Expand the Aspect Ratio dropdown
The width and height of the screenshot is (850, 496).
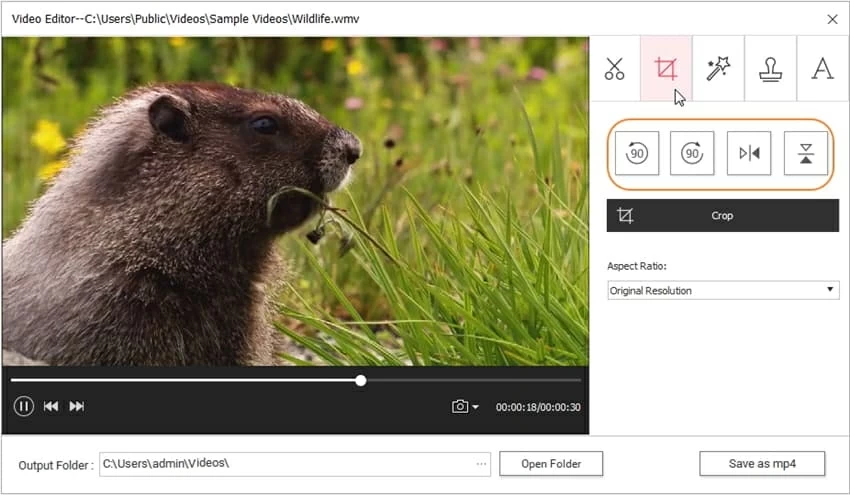[x=722, y=290]
